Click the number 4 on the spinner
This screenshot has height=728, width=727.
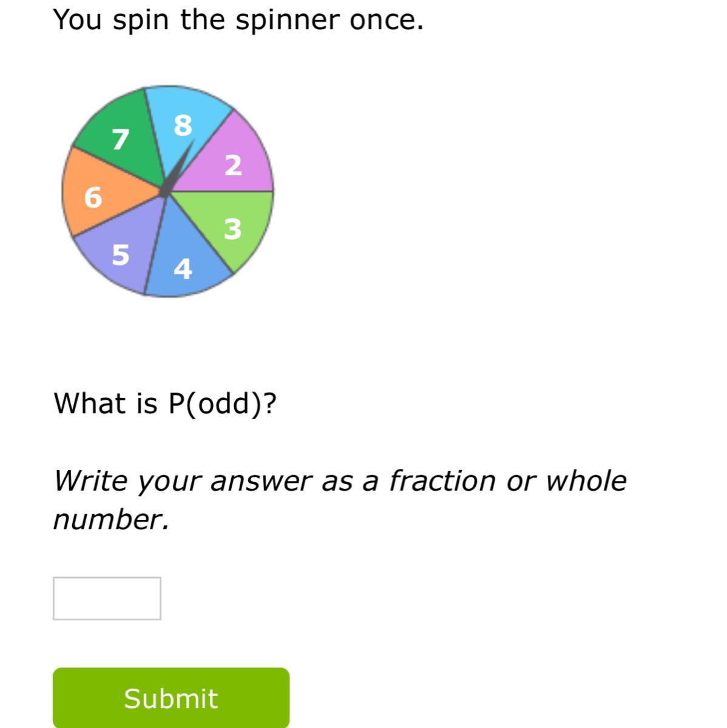(183, 268)
